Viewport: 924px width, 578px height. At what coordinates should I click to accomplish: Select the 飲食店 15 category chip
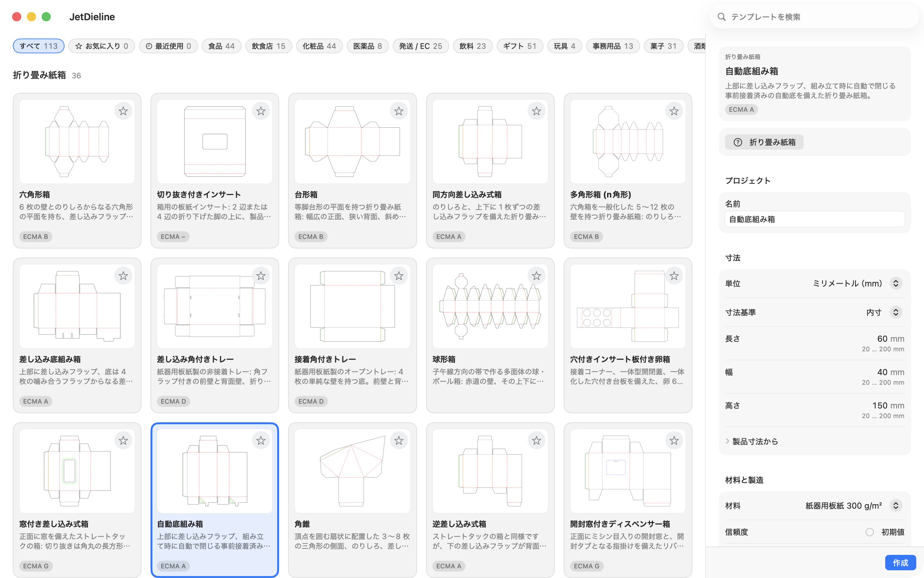(269, 46)
